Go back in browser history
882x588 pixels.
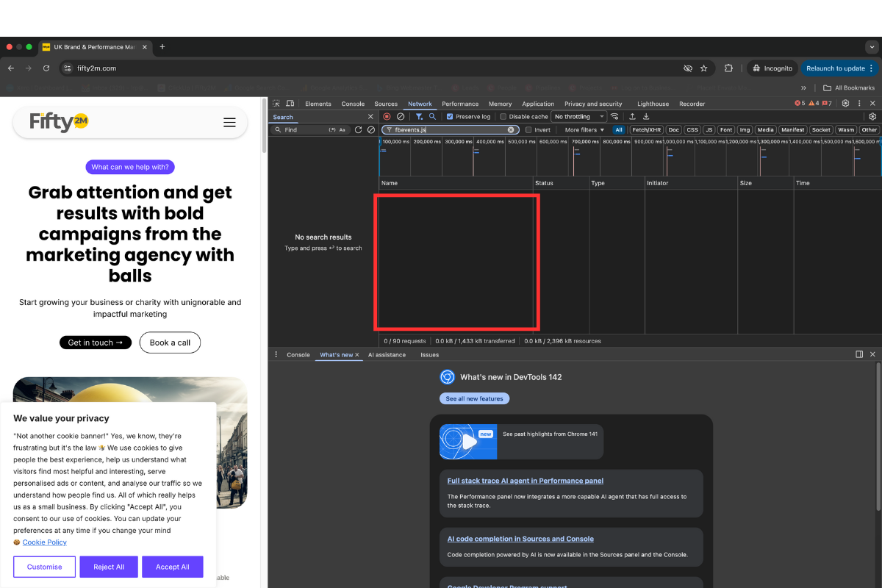(x=11, y=68)
